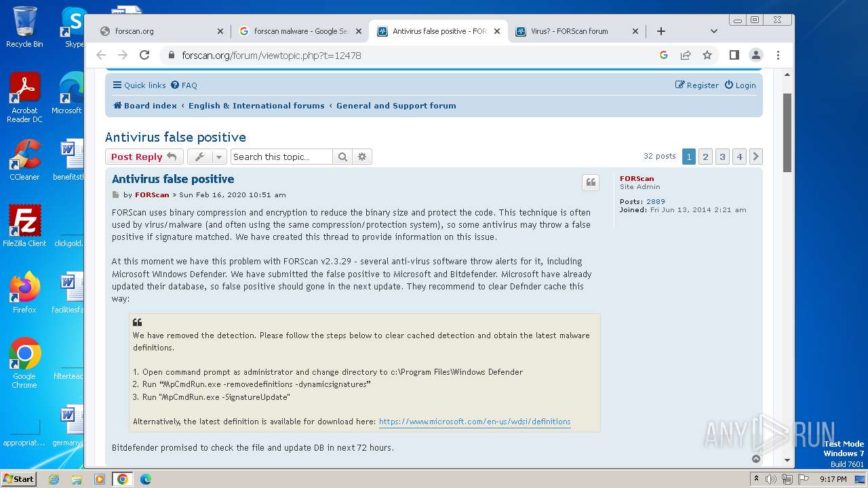868x488 pixels.
Task: Click the page scrollbar thumb
Action: (787, 132)
